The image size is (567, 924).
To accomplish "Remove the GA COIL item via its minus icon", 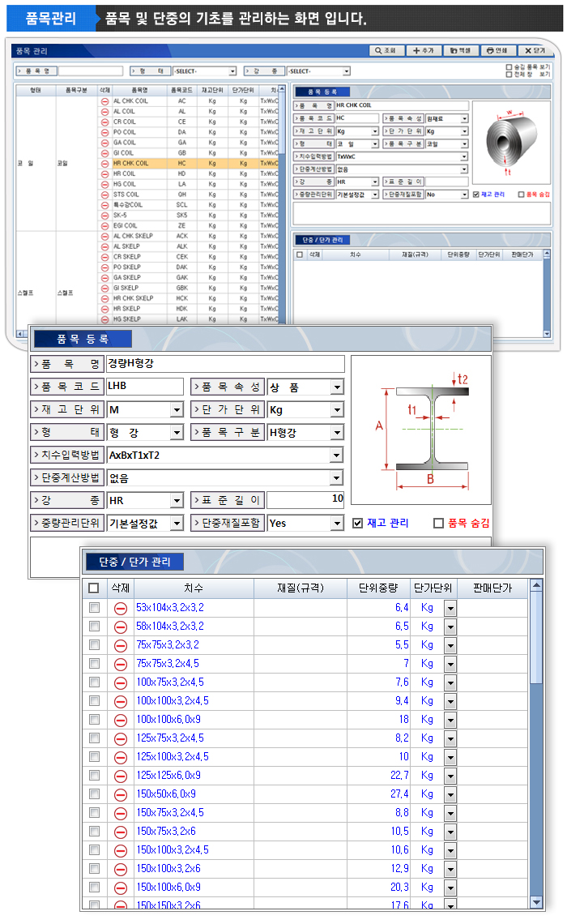I will (104, 143).
